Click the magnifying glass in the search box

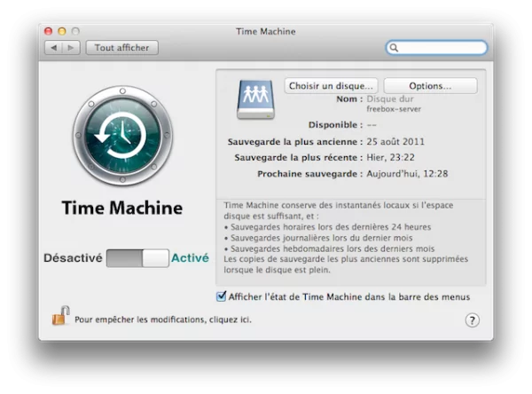395,48
